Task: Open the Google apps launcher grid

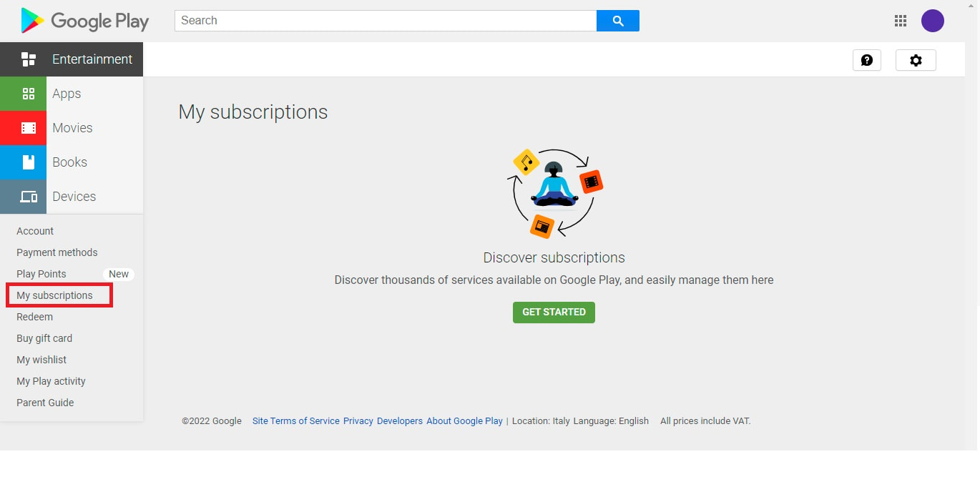Action: pyautogui.click(x=900, y=21)
